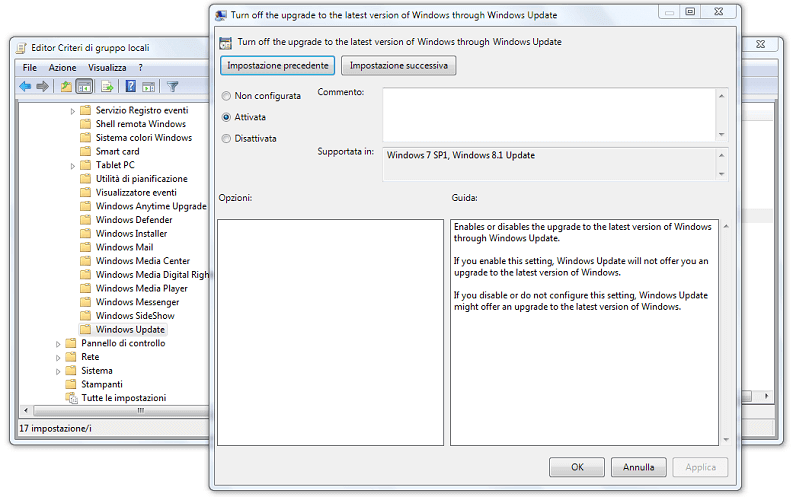
Task: Click the Commento box scroll down arrow
Action: pos(722,134)
